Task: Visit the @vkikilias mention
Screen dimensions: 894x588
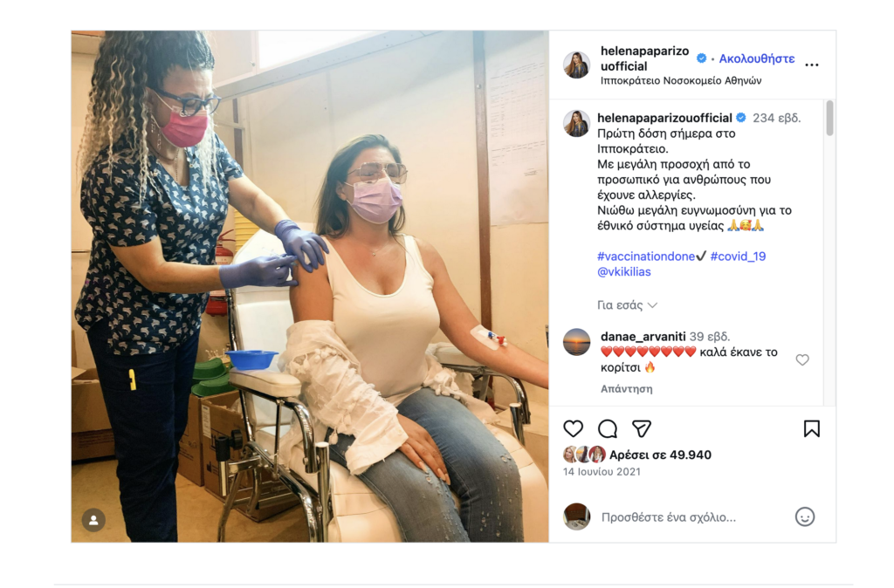Action: 623,272
